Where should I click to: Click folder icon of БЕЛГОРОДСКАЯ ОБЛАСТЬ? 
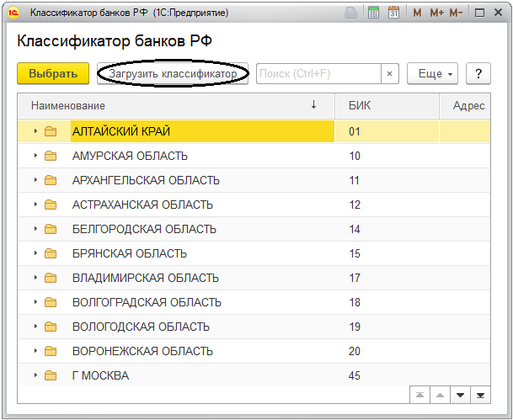pyautogui.click(x=51, y=229)
